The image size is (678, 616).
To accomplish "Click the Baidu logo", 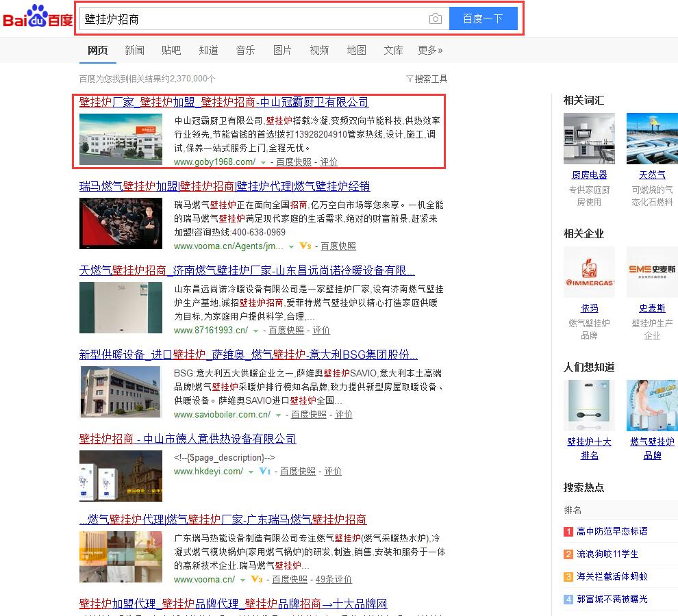I will [x=38, y=18].
